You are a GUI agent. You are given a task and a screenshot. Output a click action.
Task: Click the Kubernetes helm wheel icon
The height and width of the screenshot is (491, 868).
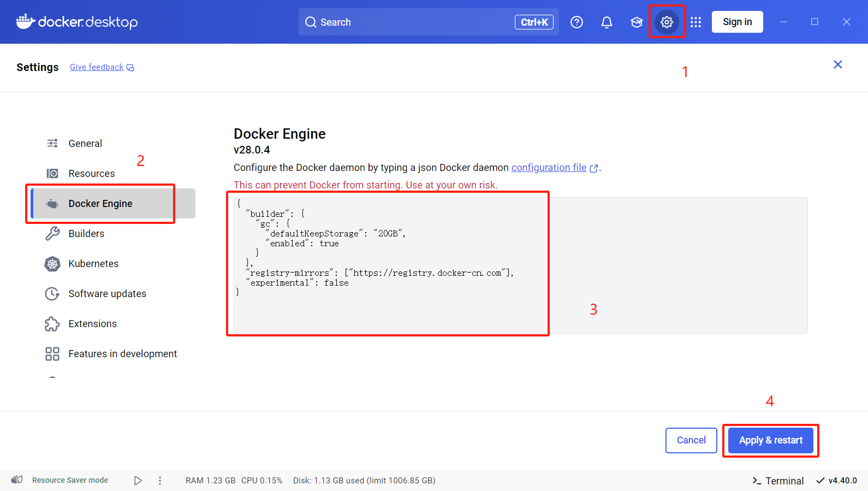click(52, 264)
